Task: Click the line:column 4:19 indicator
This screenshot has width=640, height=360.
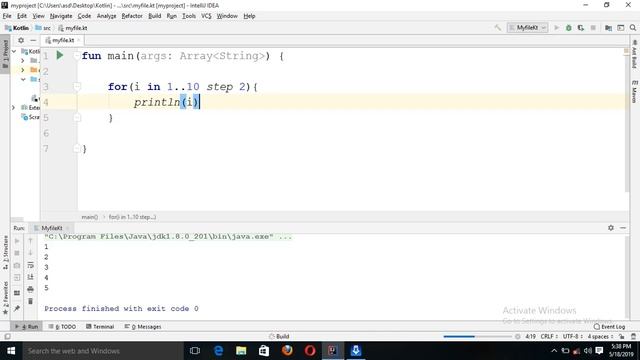Action: (530, 337)
